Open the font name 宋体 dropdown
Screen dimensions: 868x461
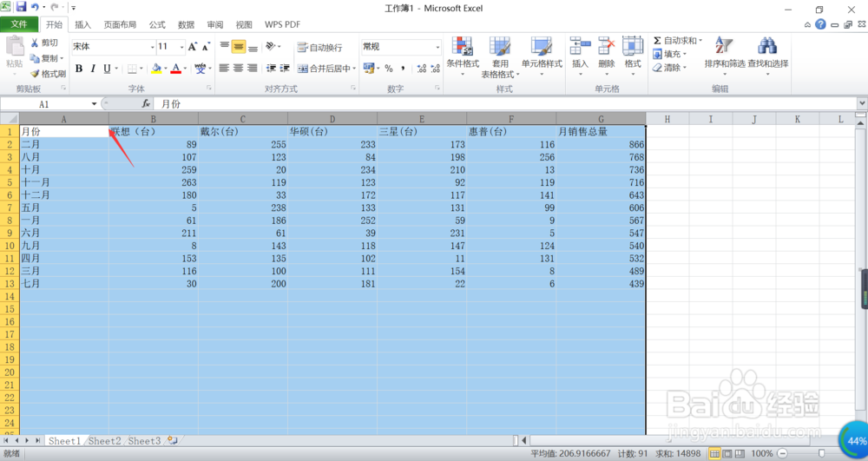coord(152,47)
